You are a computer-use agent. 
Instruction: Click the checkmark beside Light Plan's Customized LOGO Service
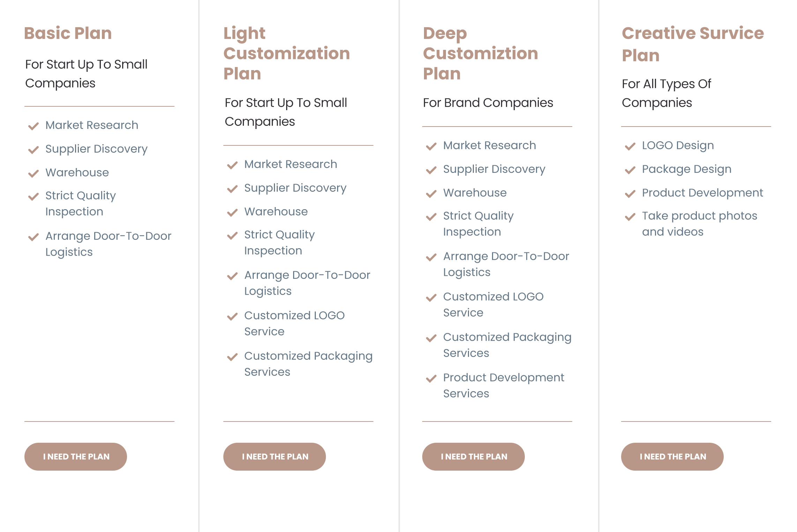click(x=232, y=316)
